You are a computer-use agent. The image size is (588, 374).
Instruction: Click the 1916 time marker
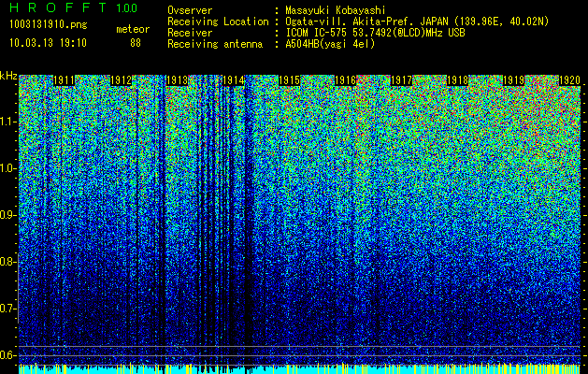pyautogui.click(x=345, y=80)
